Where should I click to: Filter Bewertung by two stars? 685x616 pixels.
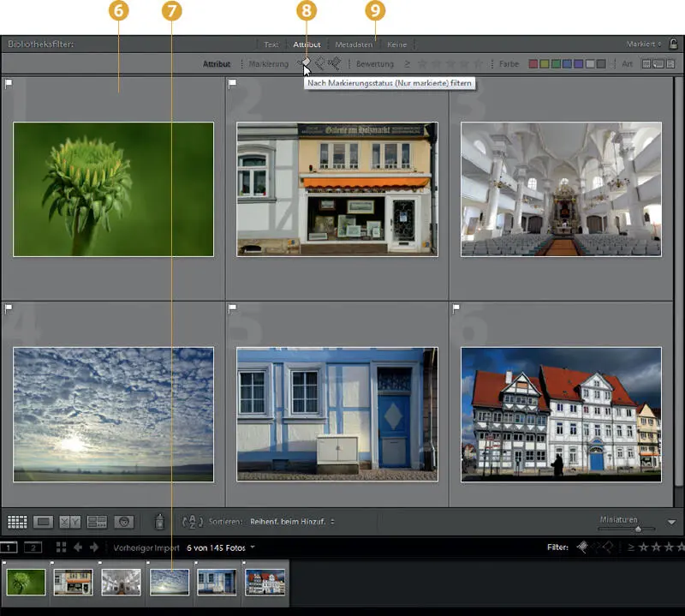[x=436, y=64]
